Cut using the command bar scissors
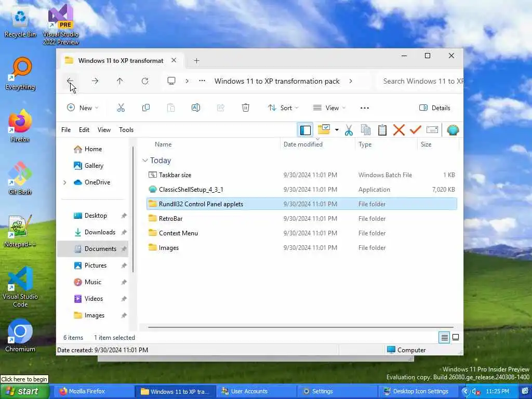 coord(121,108)
